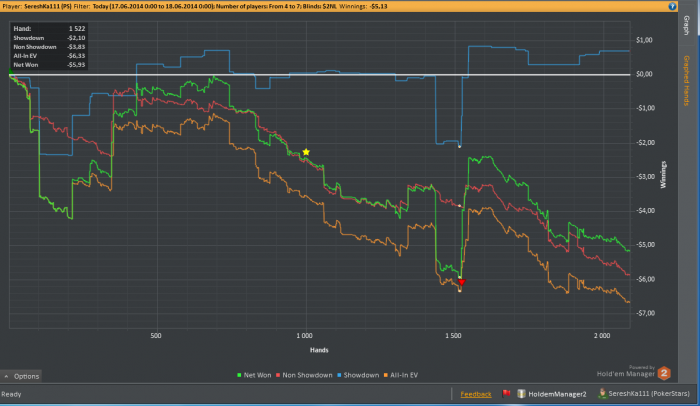700x406 pixels.
Task: Open the Graphed Hands side tab
Action: pos(687,81)
